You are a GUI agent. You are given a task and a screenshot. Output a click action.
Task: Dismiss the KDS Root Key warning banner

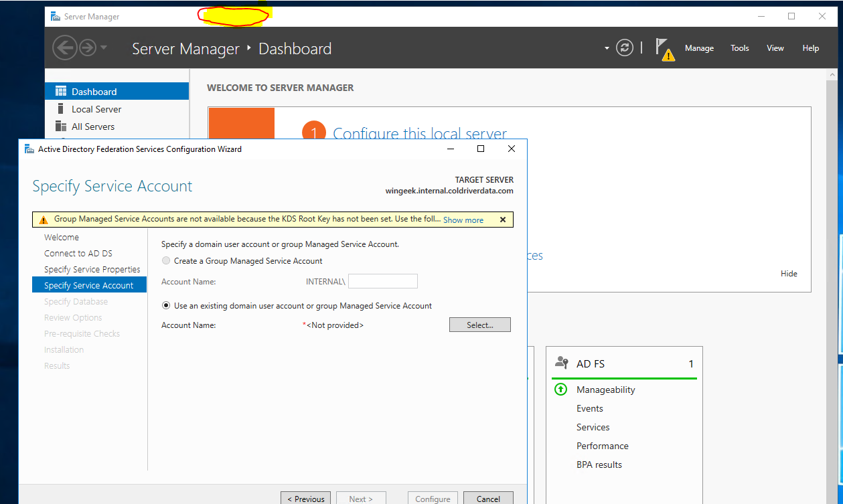point(503,220)
